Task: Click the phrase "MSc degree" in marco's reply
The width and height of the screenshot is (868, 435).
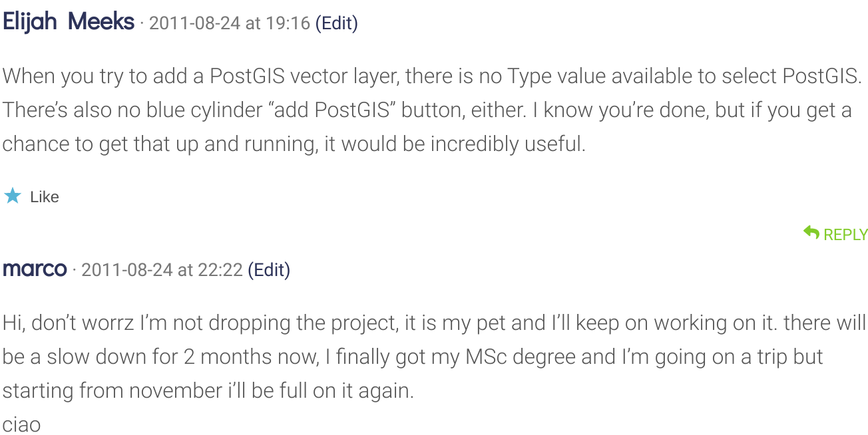Action: click(520, 357)
